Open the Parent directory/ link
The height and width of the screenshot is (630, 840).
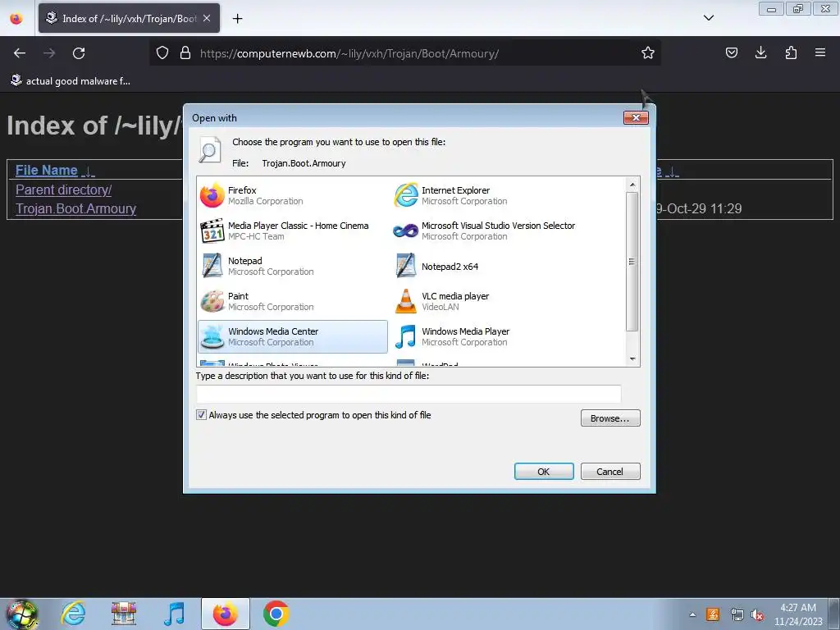pyautogui.click(x=64, y=189)
